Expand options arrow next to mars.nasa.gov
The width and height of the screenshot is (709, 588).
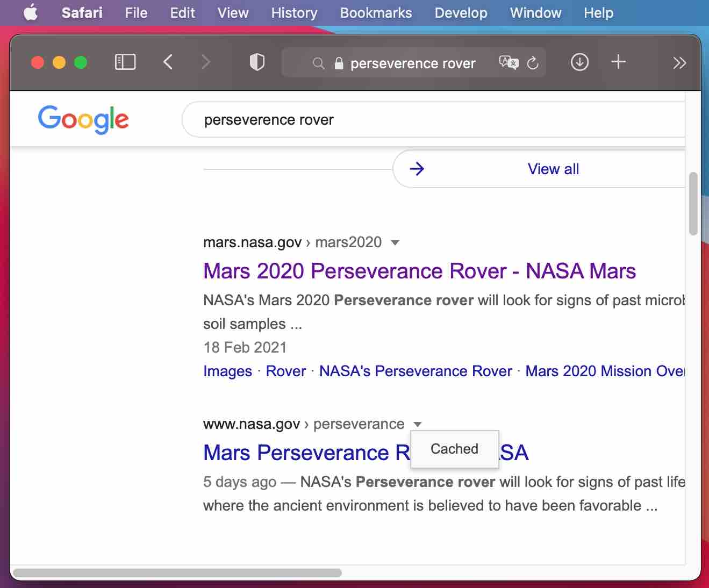tap(395, 242)
